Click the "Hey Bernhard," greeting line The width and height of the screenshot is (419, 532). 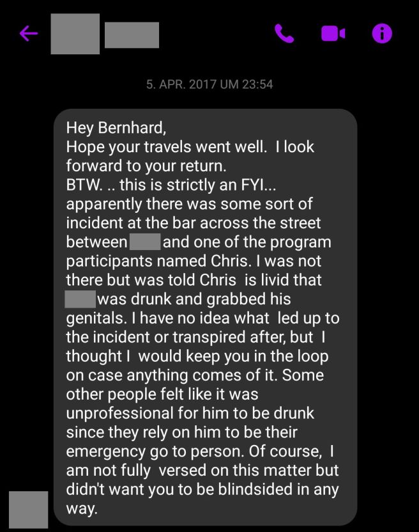pyautogui.click(x=116, y=127)
